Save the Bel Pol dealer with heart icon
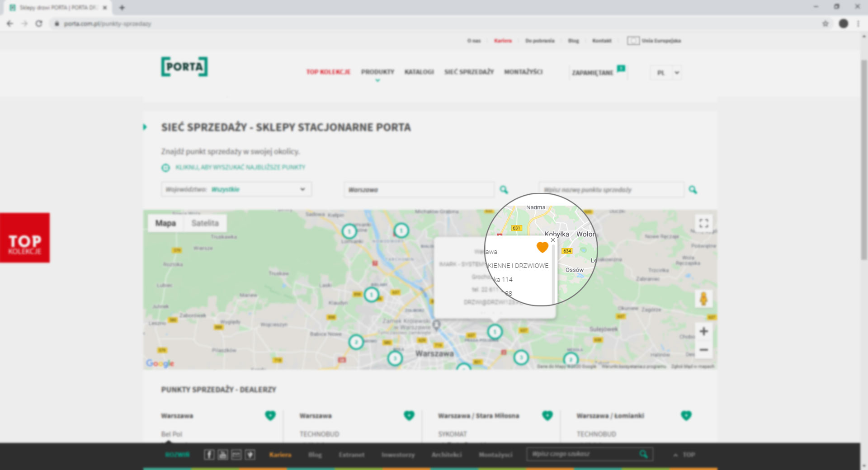 [x=270, y=415]
